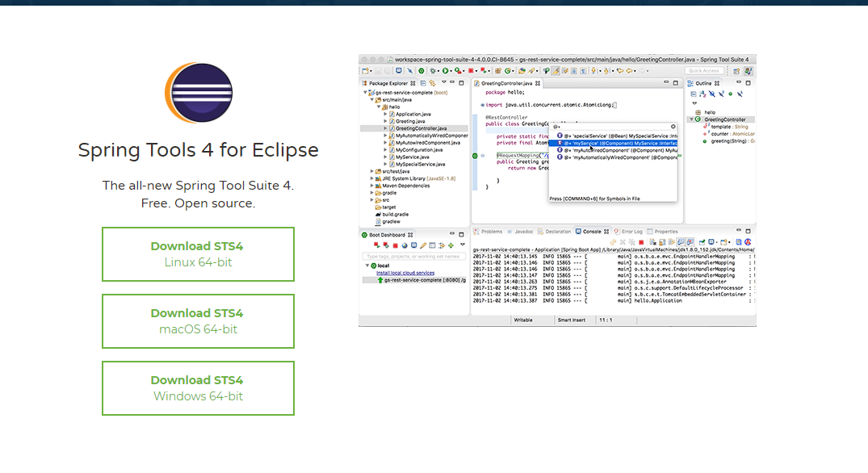Click the green Boot Dashboard icon in main toolbar
This screenshot has width=868, height=473.
click(421, 71)
